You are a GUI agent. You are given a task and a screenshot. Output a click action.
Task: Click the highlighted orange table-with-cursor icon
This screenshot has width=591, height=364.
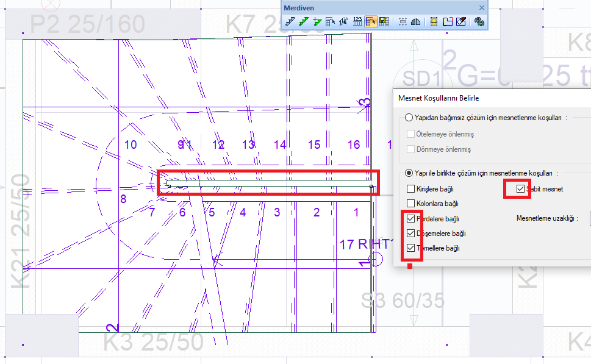(x=371, y=22)
